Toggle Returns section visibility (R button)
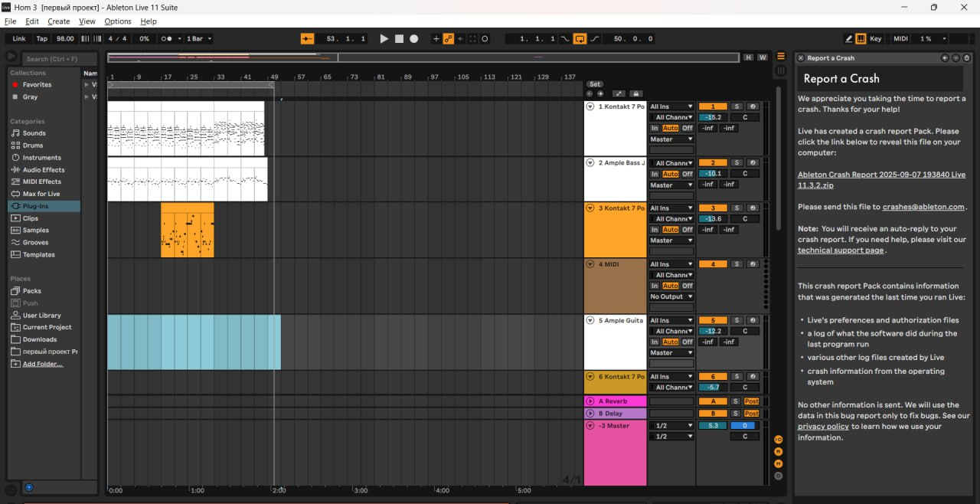The width and height of the screenshot is (980, 504). point(778,452)
